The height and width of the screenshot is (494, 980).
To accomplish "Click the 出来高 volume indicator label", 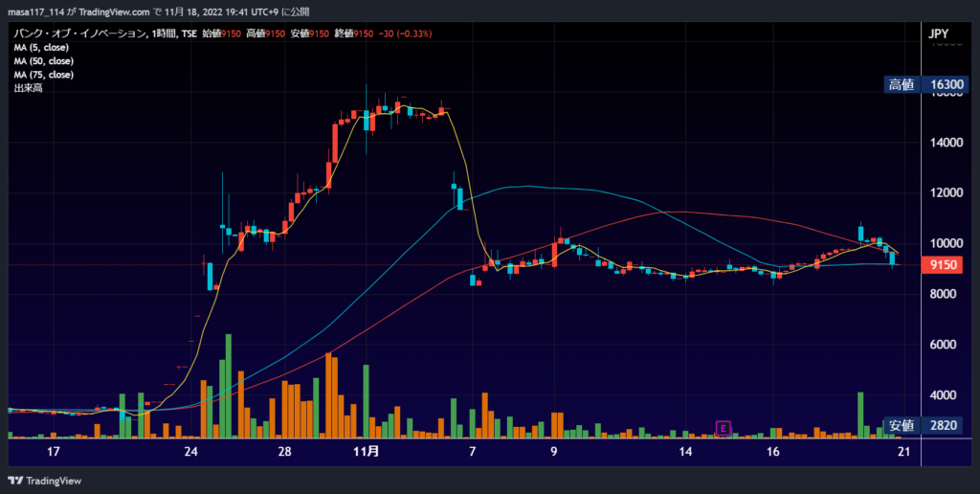I will 28,88.
